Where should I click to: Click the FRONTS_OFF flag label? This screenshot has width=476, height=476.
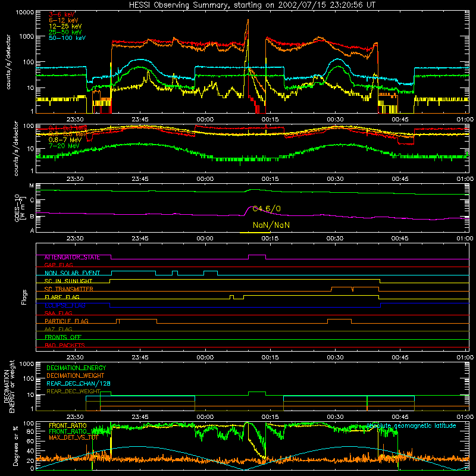(x=63, y=337)
